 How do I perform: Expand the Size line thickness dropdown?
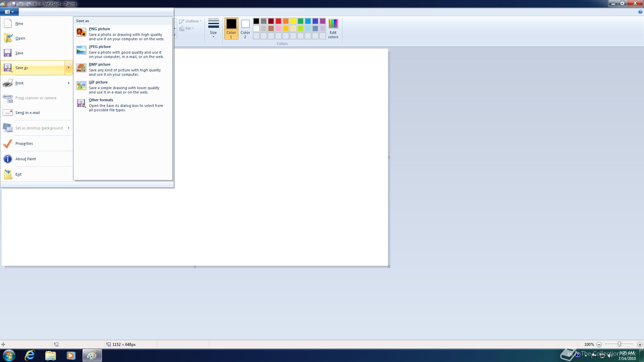tap(213, 28)
